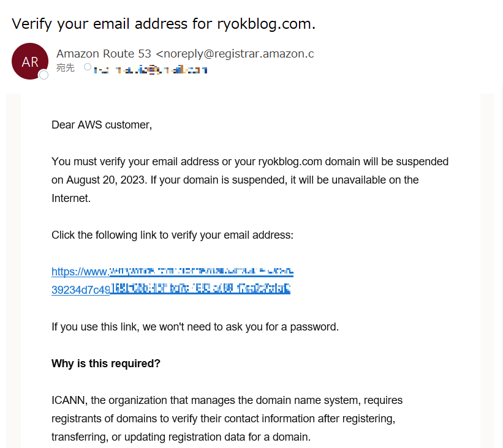Click the August 20, 2023 suspension date text

(x=107, y=180)
